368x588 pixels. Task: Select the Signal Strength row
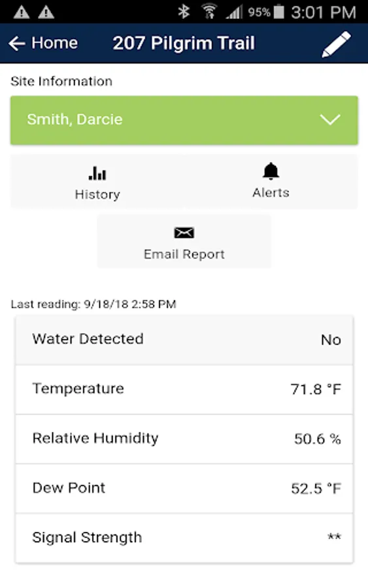coord(184,538)
